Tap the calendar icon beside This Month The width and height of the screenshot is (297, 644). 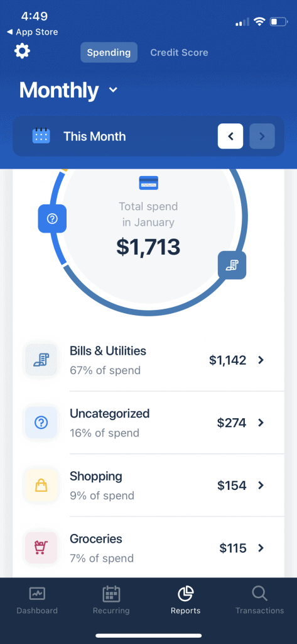pyautogui.click(x=41, y=136)
